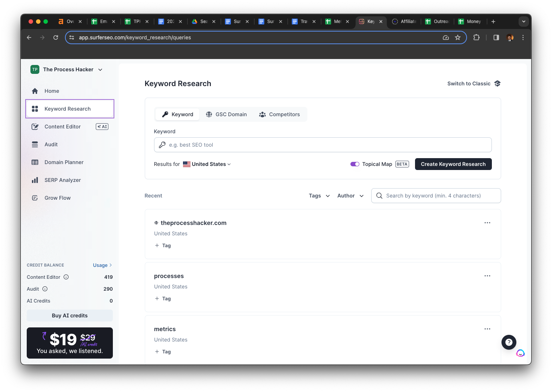Open more options for processes entry

pyautogui.click(x=487, y=276)
